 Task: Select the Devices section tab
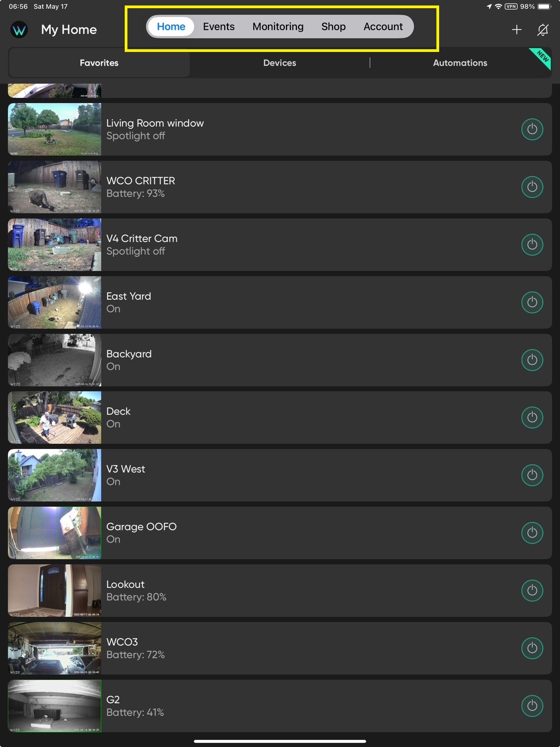coord(279,63)
